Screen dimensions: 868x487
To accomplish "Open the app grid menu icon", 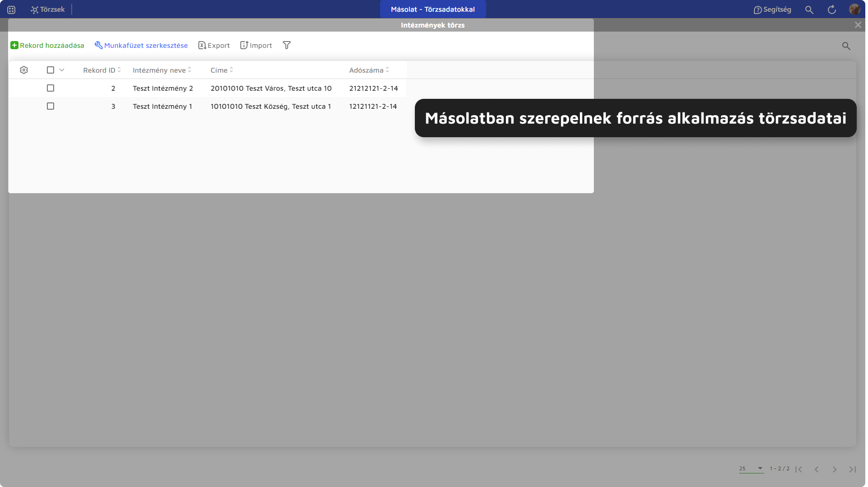I will click(11, 9).
